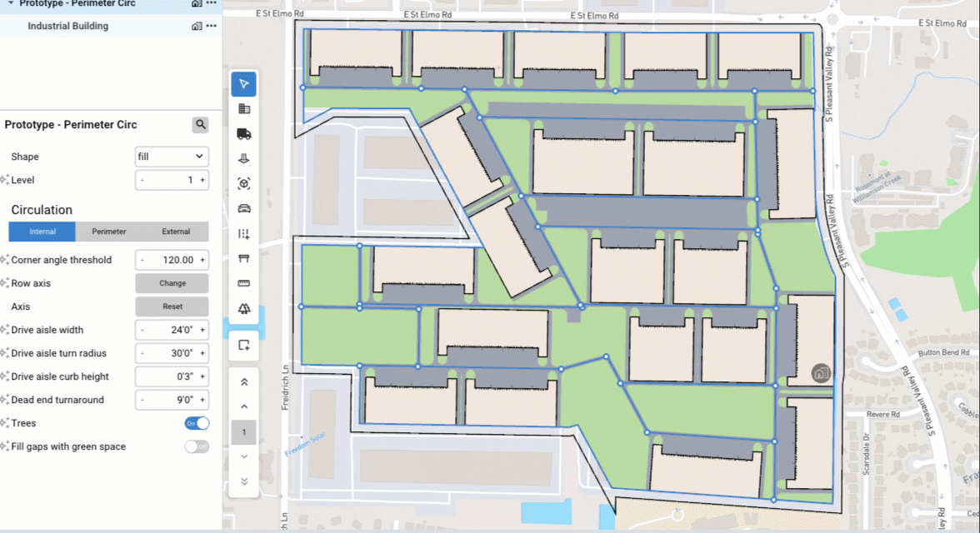
Task: Click the Drive aisle width 24'0" field
Action: [172, 330]
